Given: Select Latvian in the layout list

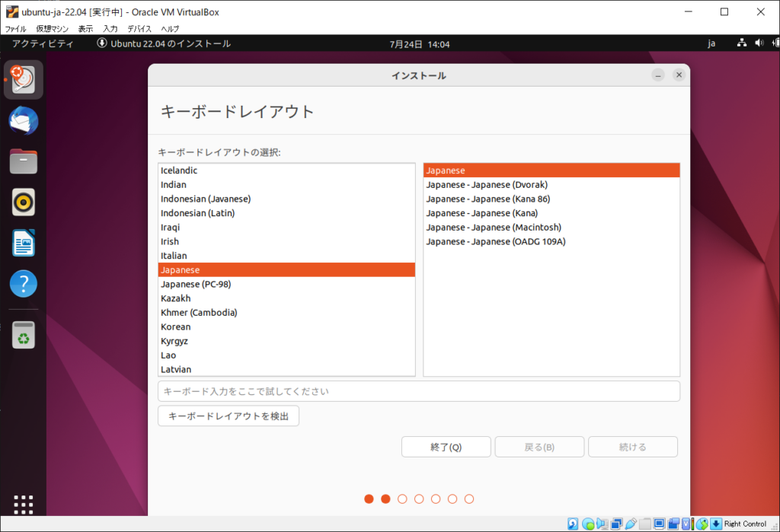Looking at the screenshot, I should 286,369.
